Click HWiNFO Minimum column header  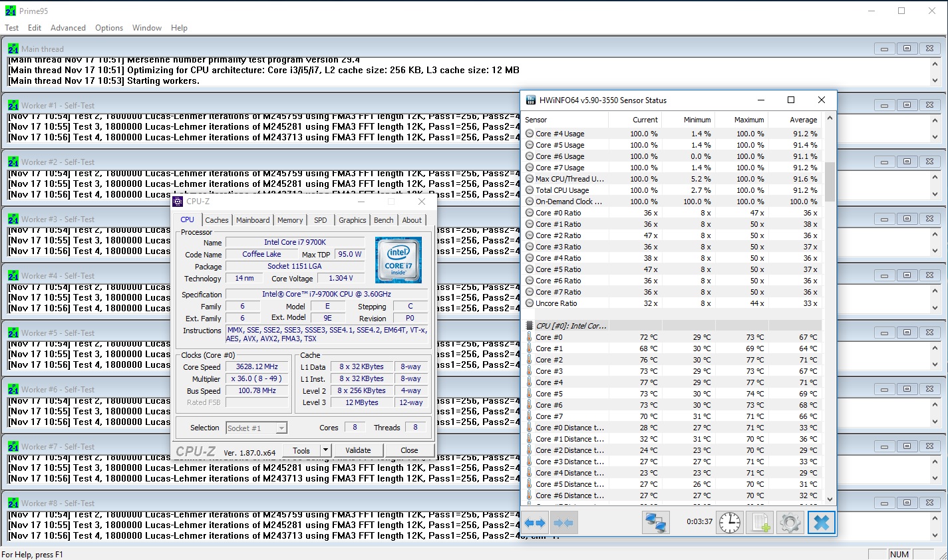[x=688, y=120]
